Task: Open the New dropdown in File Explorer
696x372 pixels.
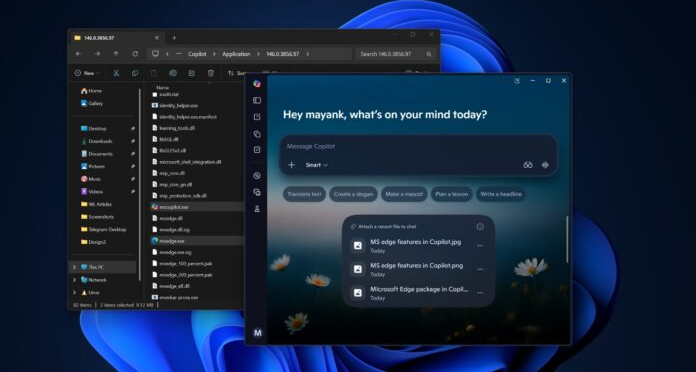Action: (87, 73)
